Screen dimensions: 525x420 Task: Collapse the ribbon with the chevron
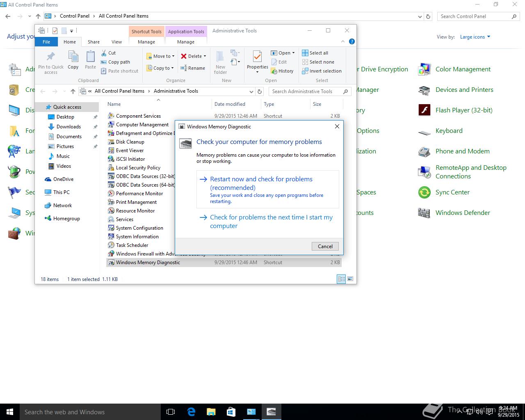coord(343,41)
